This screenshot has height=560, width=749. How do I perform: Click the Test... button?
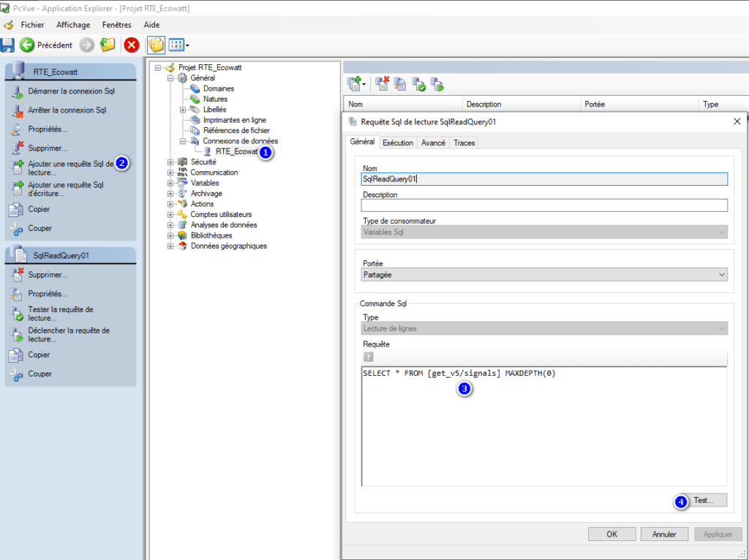(704, 500)
